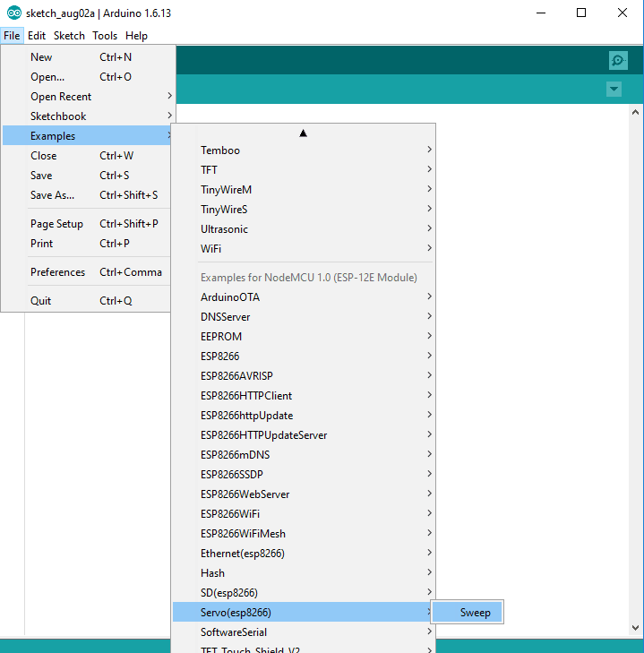The height and width of the screenshot is (653, 644).
Task: Open the Sketch menu
Action: (x=69, y=36)
